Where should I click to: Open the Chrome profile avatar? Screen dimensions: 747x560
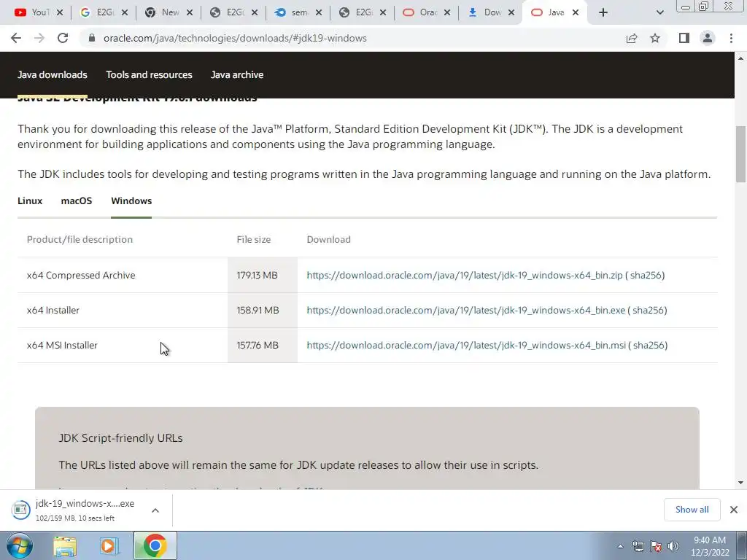(x=708, y=38)
